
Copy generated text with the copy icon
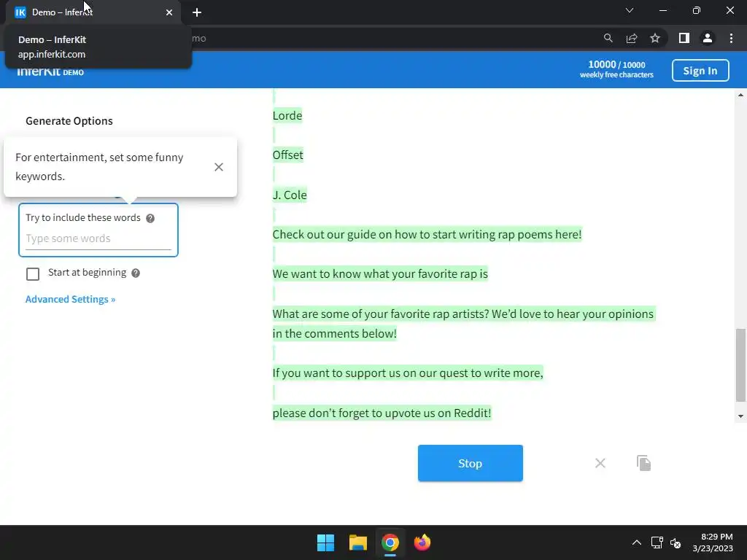click(x=643, y=463)
